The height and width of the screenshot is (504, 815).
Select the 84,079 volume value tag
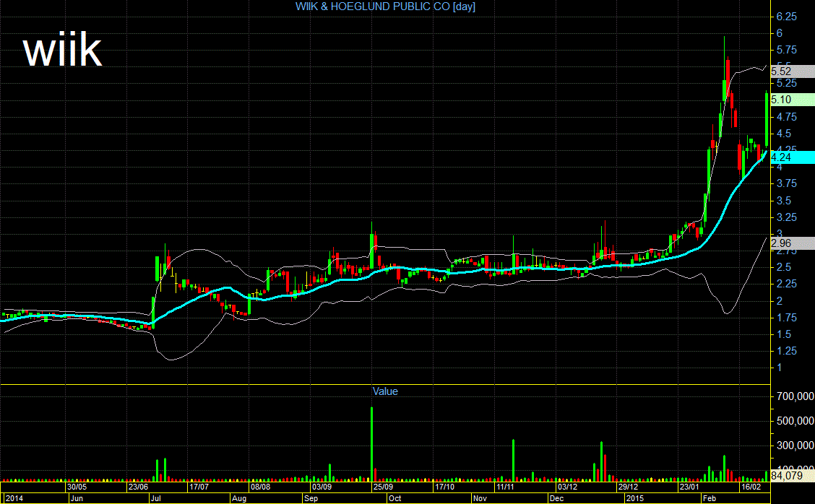click(793, 475)
